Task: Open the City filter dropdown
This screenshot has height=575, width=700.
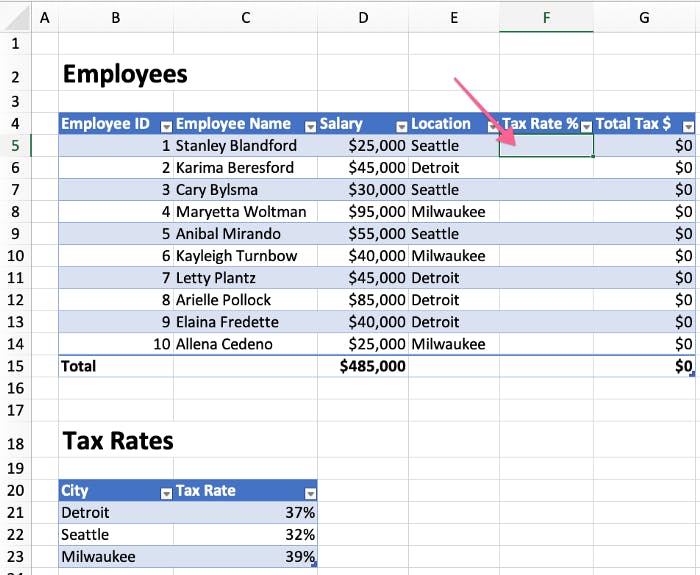Action: click(x=166, y=493)
